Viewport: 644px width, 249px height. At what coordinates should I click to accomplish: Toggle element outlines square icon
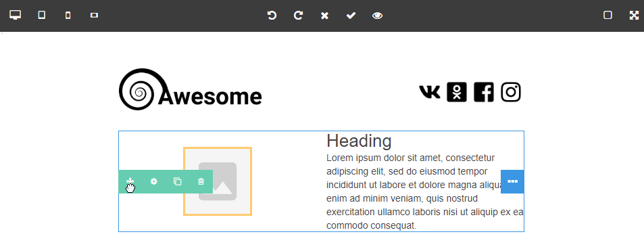tap(608, 16)
